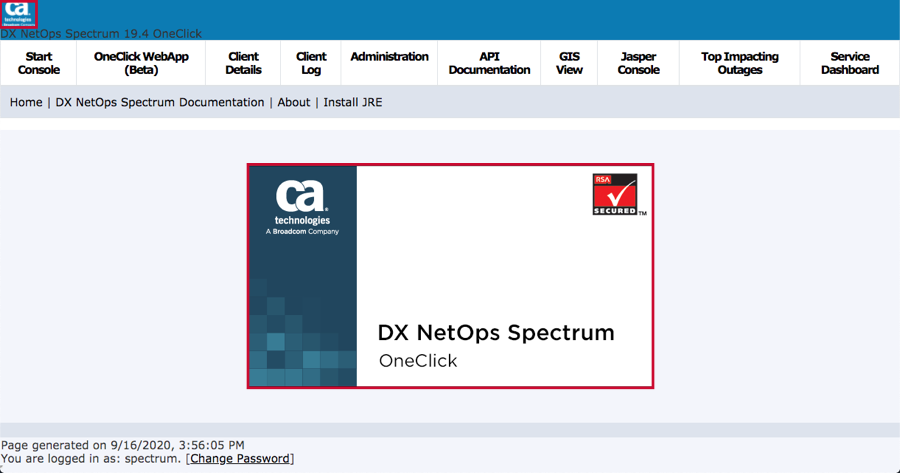
Task: Open the Service Dashboard tab
Action: [849, 63]
